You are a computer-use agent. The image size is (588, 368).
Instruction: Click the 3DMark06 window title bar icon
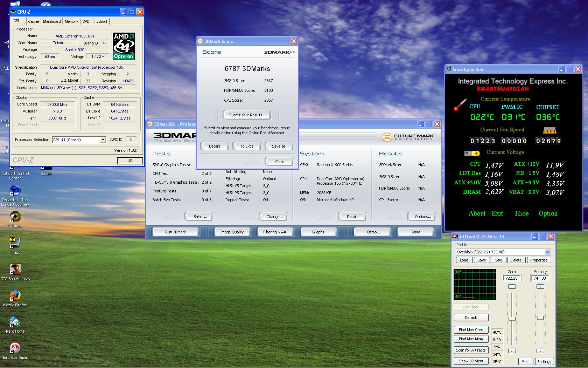click(150, 124)
